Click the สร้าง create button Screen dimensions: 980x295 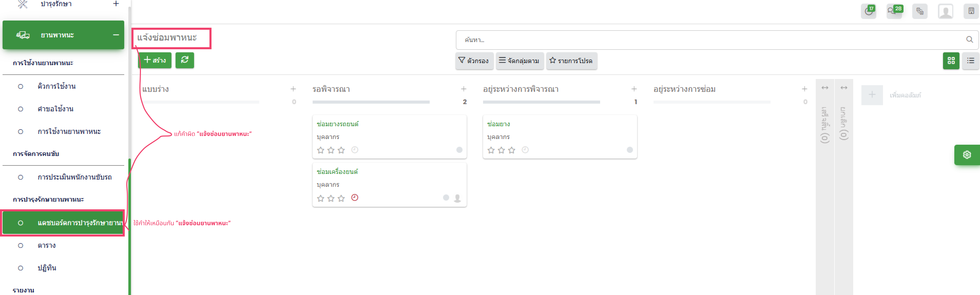point(155,60)
